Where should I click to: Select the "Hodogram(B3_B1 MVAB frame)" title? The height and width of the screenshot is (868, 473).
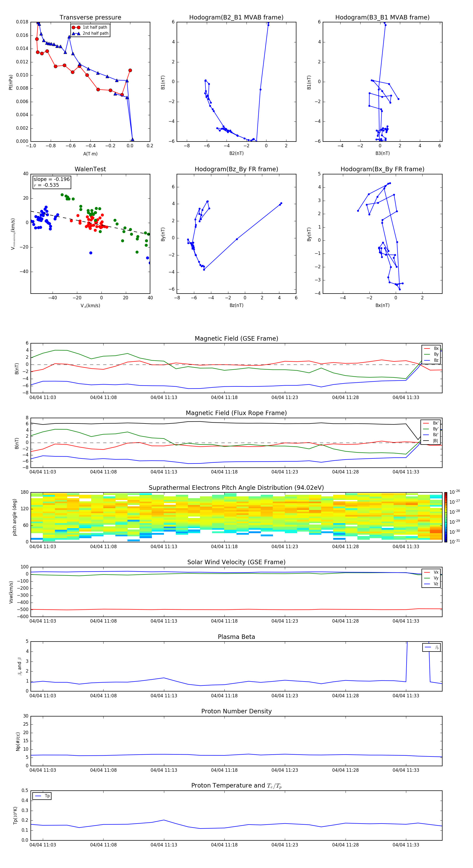(x=382, y=18)
